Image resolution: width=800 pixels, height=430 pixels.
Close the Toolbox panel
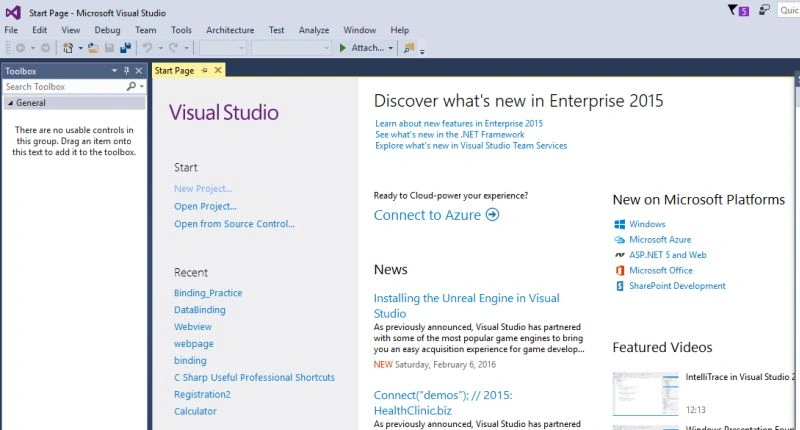[139, 71]
